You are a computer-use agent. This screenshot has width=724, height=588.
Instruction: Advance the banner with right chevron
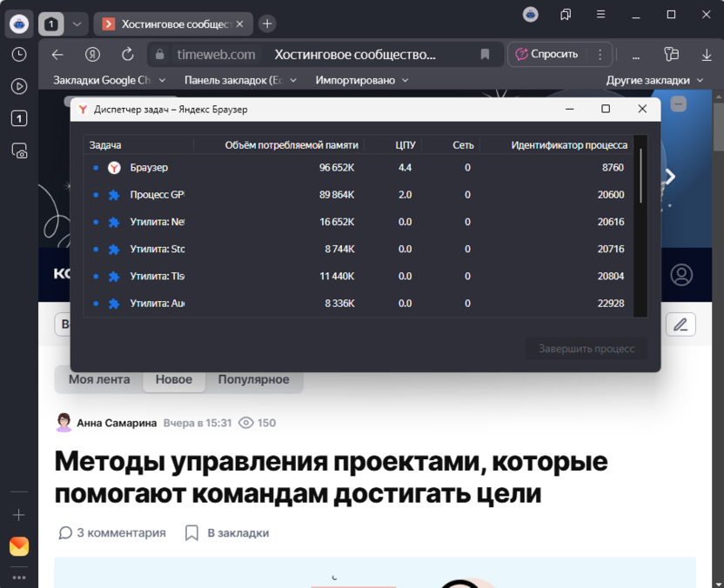pyautogui.click(x=670, y=177)
